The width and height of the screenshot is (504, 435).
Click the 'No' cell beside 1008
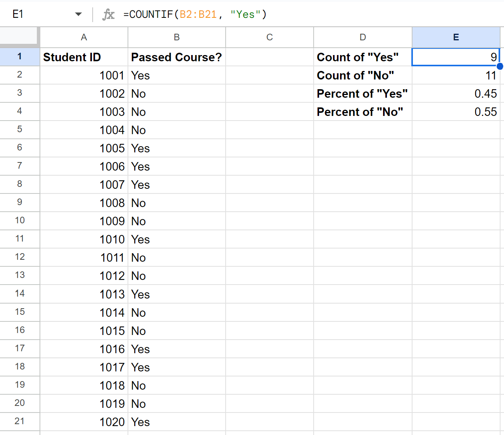point(177,203)
